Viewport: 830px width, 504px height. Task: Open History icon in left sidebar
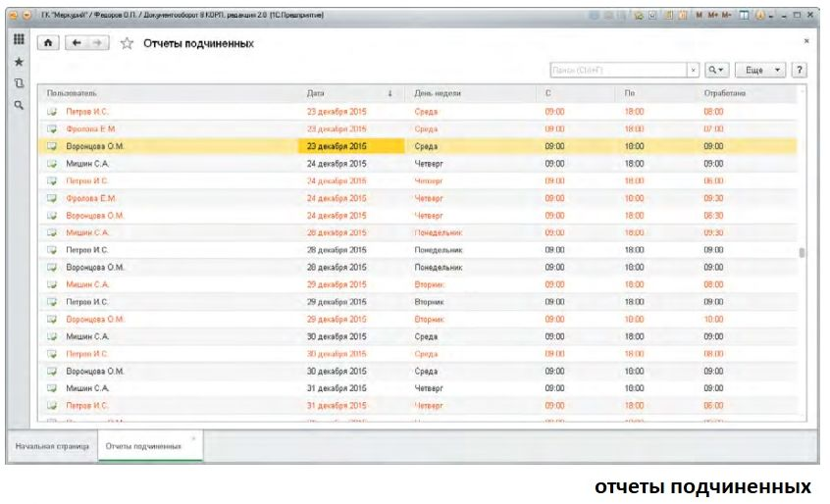[x=18, y=83]
